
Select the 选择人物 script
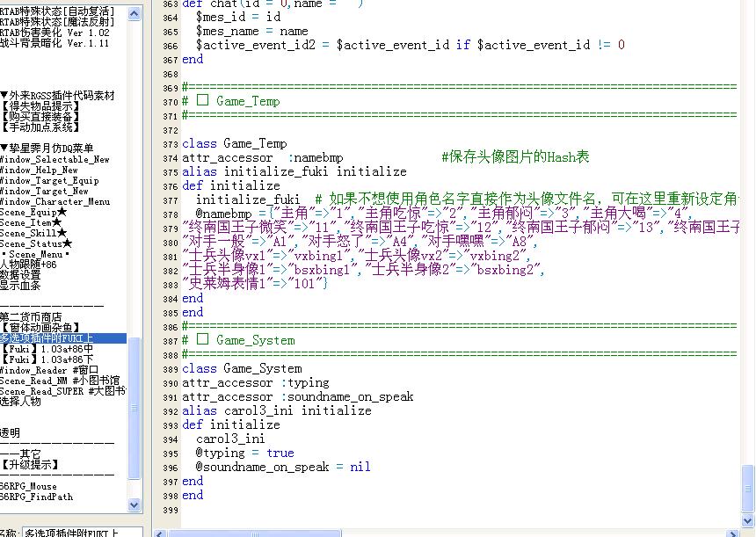[x=20, y=401]
